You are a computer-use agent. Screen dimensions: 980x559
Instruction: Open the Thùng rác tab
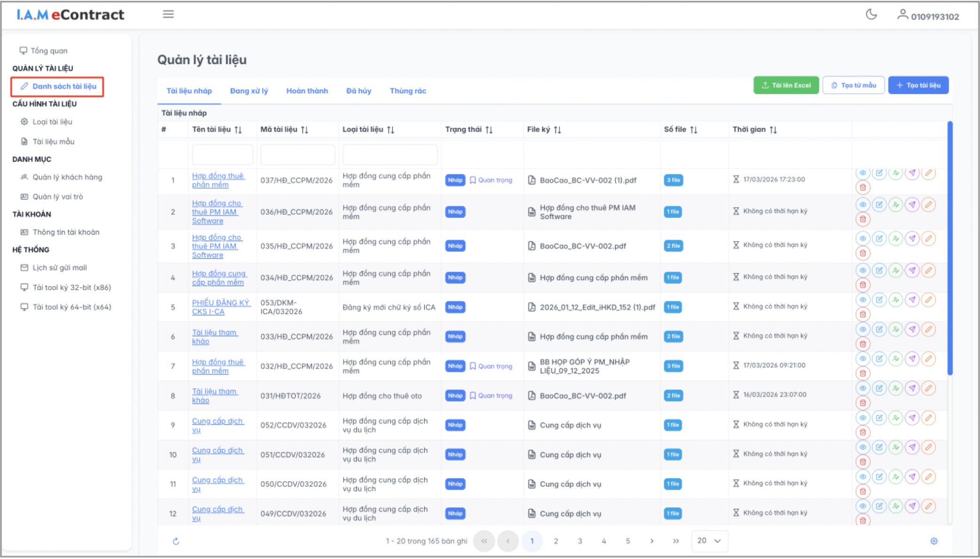408,91
